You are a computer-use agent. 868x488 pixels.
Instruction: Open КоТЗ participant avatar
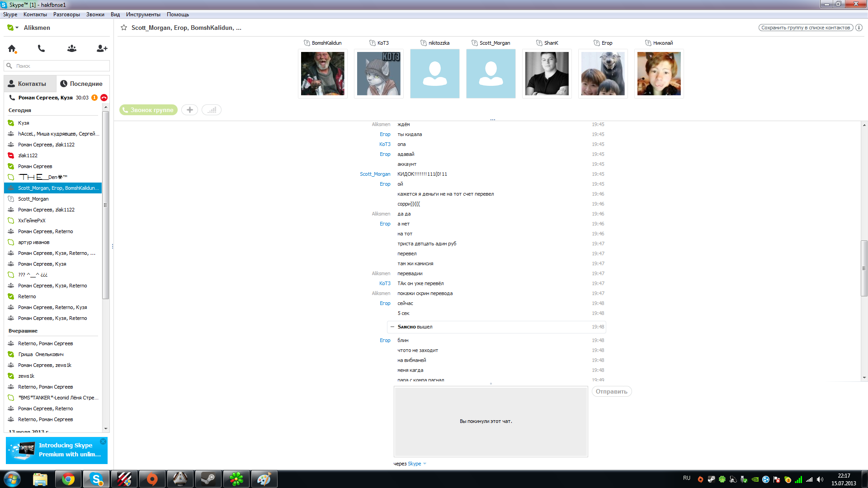coord(379,74)
